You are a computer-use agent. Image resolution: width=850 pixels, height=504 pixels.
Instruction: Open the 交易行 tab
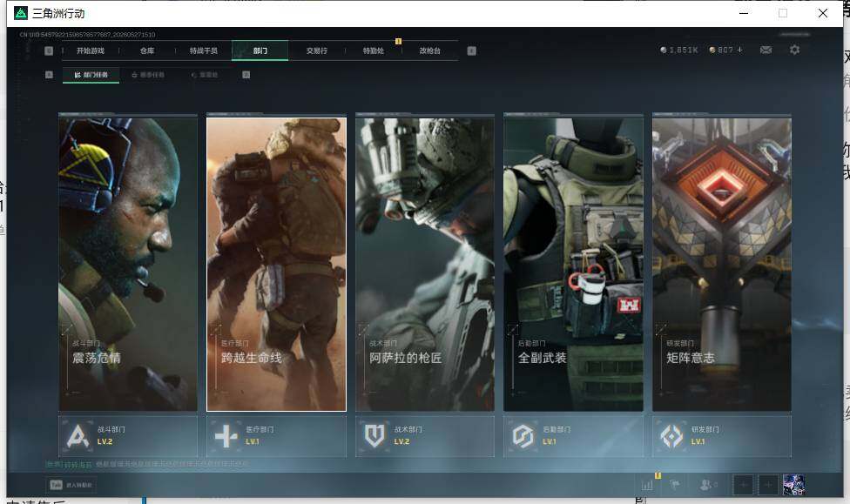317,50
